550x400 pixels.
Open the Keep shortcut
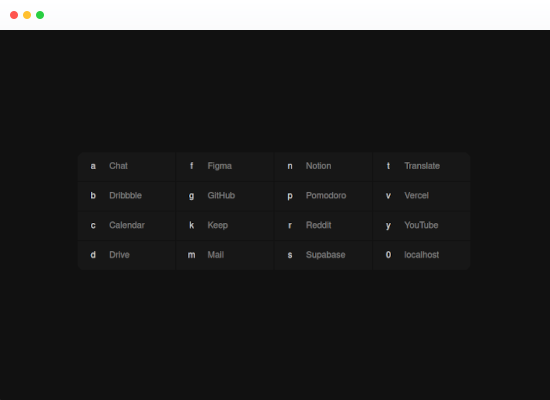coord(225,226)
